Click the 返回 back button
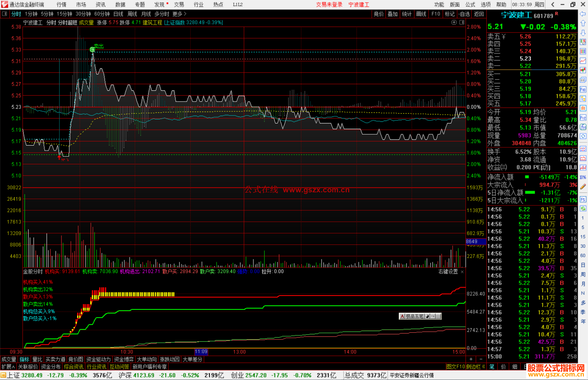The height and width of the screenshot is (380, 588). tap(479, 14)
